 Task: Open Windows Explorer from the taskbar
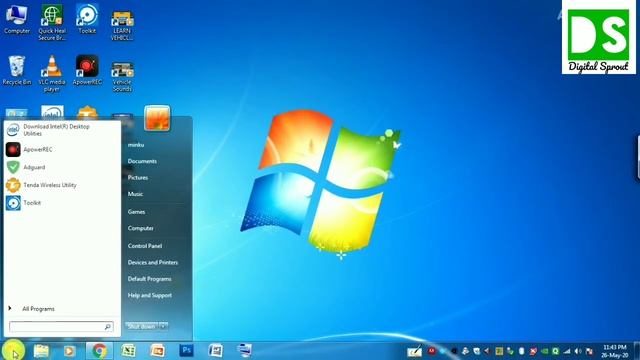click(x=41, y=351)
